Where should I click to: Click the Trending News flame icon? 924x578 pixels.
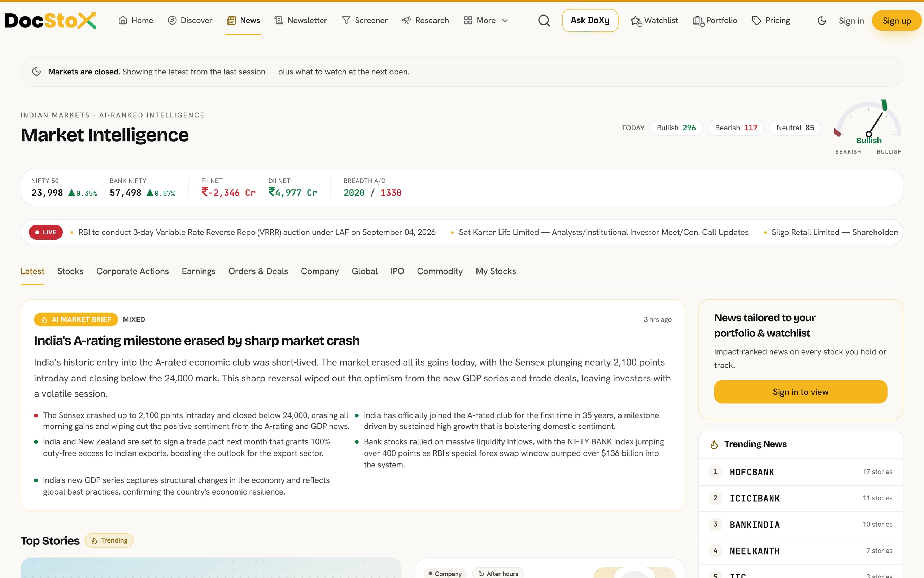[x=714, y=444]
